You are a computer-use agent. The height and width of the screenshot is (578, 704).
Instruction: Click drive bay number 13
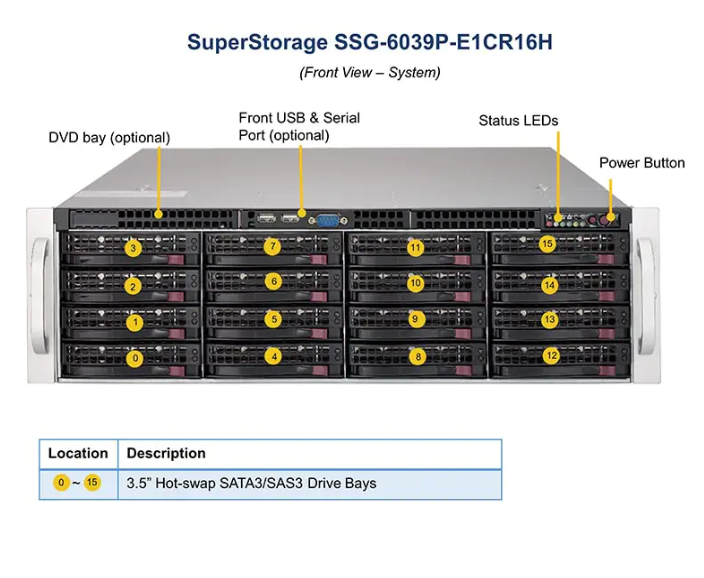click(550, 320)
